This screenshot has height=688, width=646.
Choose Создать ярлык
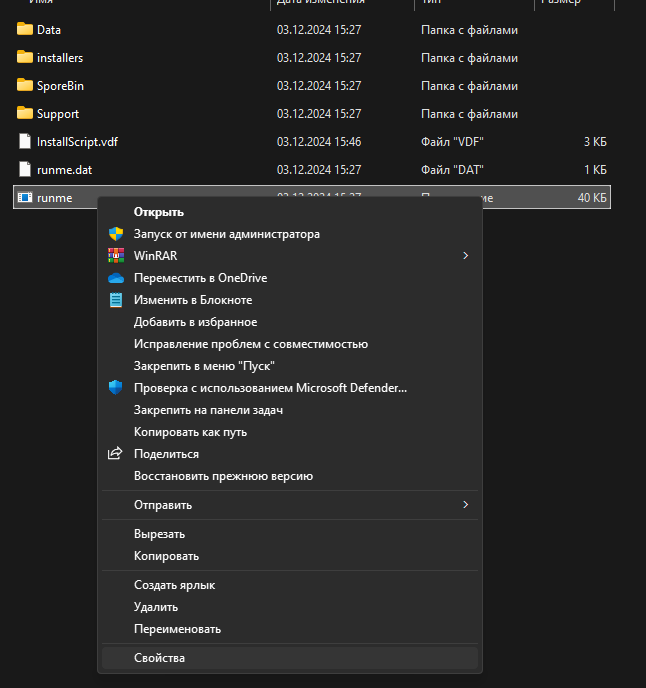coord(290,585)
